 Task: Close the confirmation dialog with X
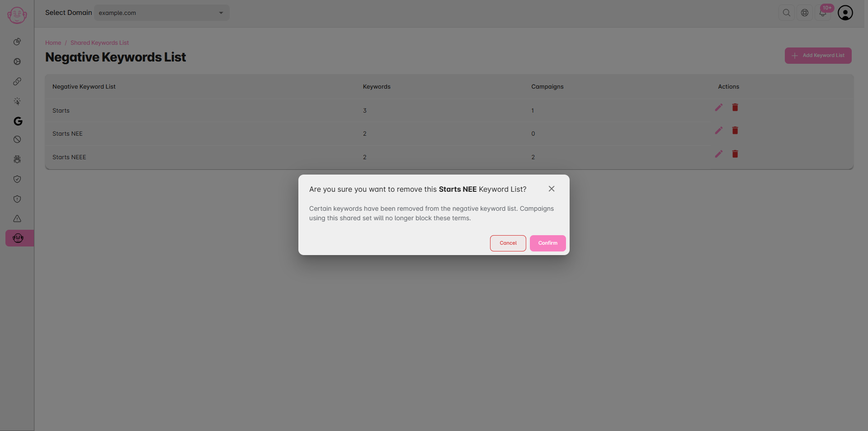(x=552, y=189)
